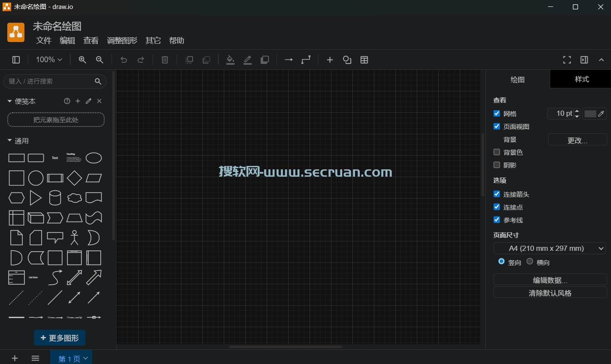611x364 pixels.
Task: Click the 清除默认风格 button
Action: pos(550,292)
